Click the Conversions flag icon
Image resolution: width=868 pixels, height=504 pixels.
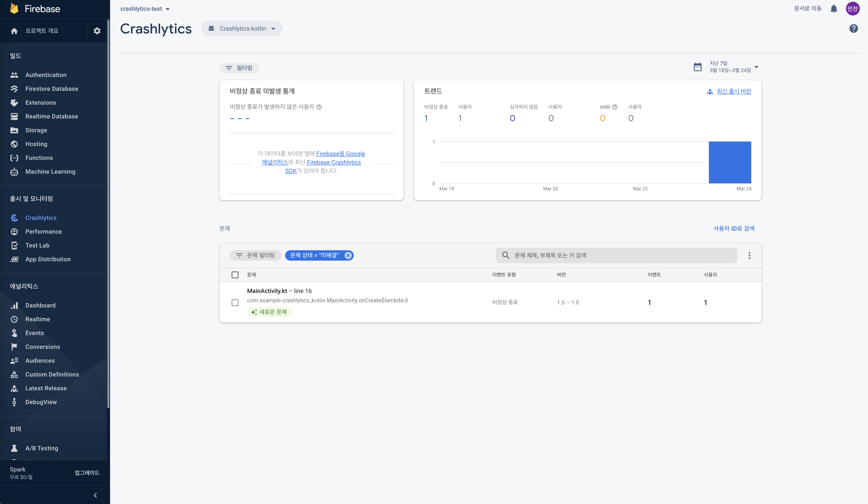pyautogui.click(x=14, y=347)
